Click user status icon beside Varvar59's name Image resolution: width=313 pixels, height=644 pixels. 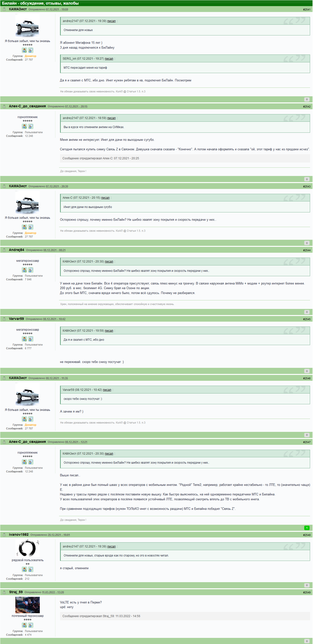(x=4, y=319)
